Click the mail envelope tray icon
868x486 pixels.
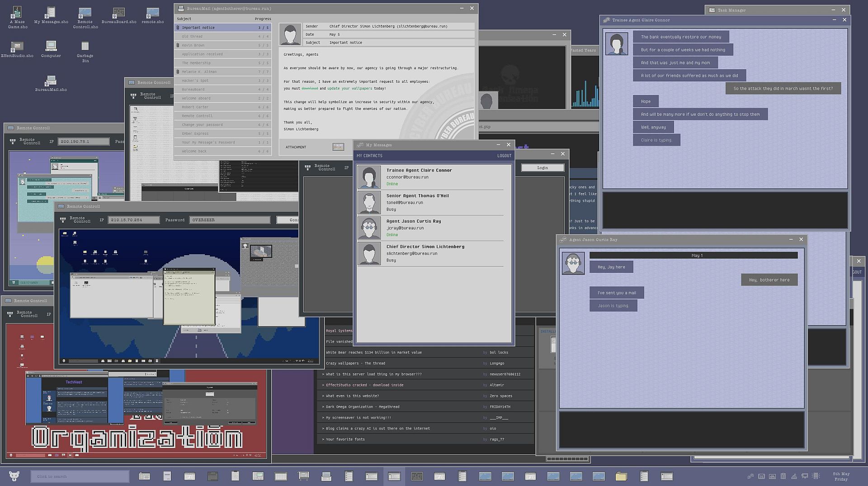761,476
